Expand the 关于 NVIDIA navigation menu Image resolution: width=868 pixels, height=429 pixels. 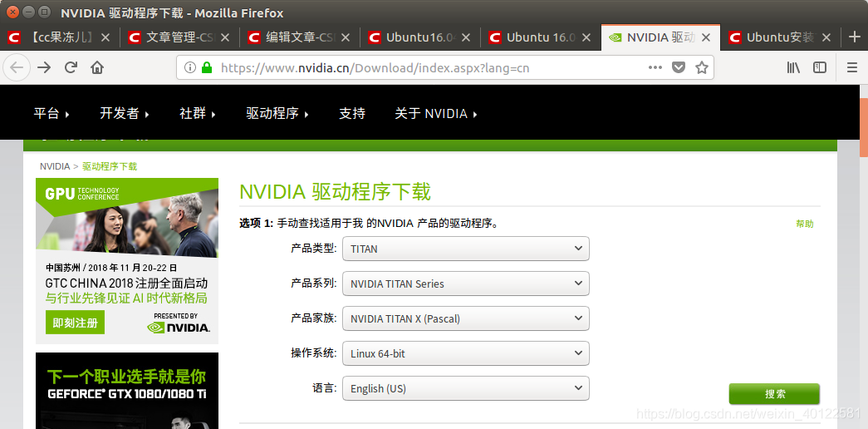coord(435,114)
